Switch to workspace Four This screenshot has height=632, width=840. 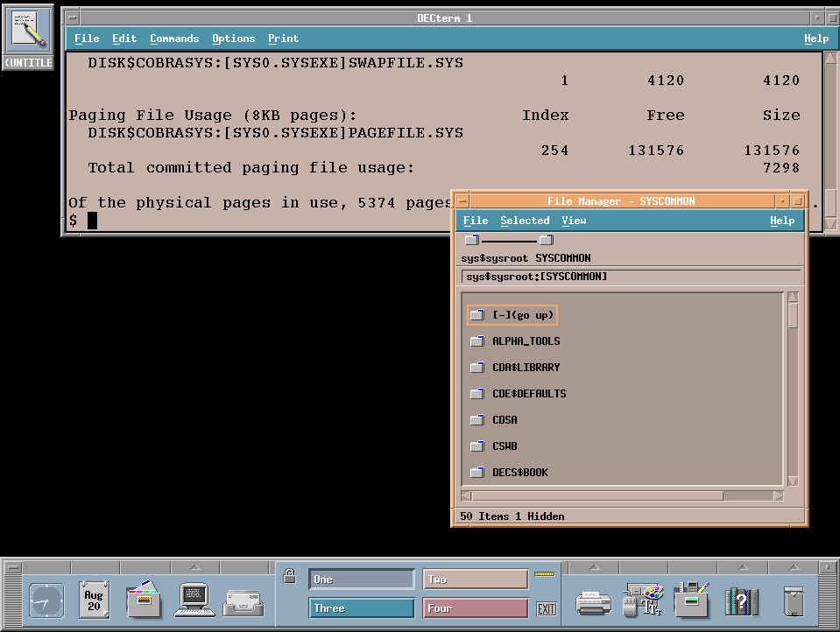[475, 608]
